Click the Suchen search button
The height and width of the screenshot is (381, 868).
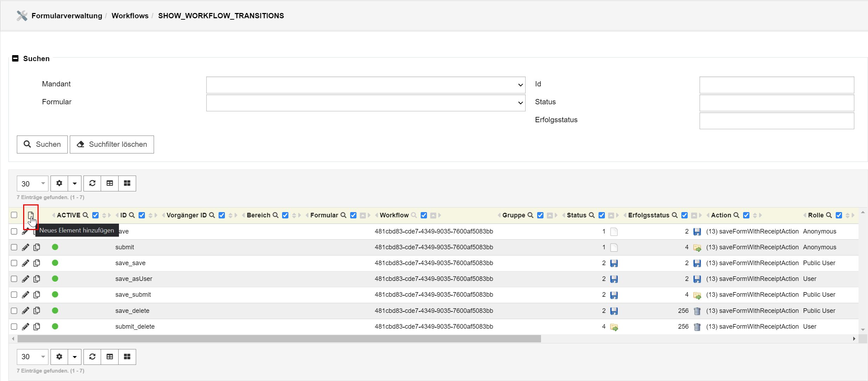tap(42, 144)
